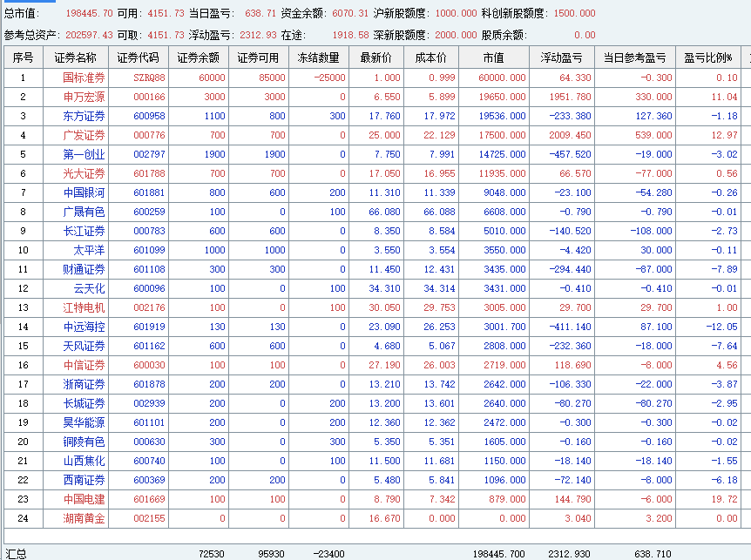751x560 pixels.
Task: Select the 中远海控 stock name
Action: pyautogui.click(x=84, y=327)
